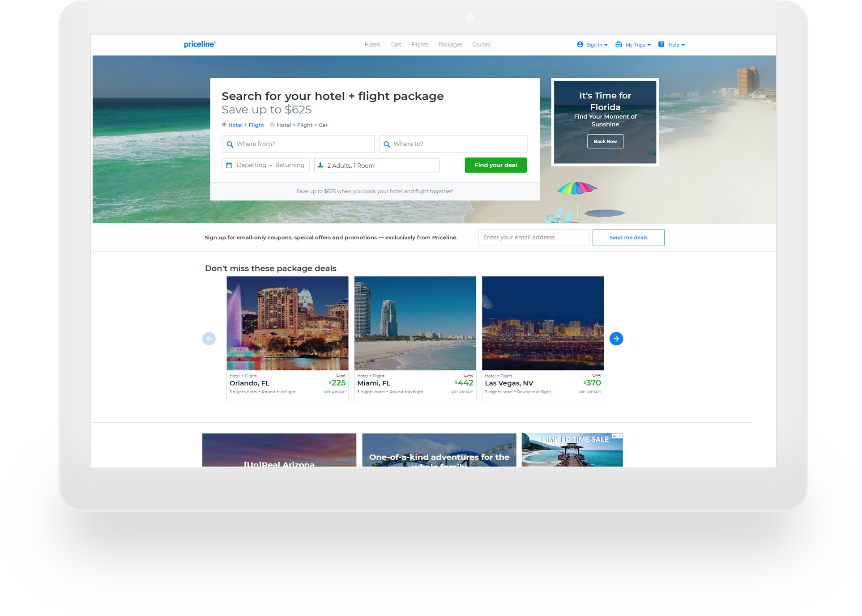
Task: Click the Don't miss these package deals heading
Action: click(x=271, y=268)
